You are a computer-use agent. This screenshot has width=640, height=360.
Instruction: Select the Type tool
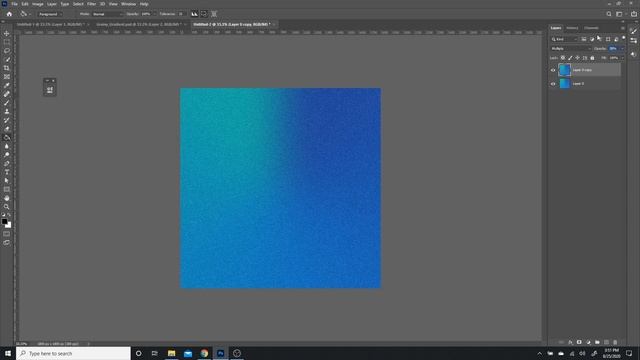(7, 172)
